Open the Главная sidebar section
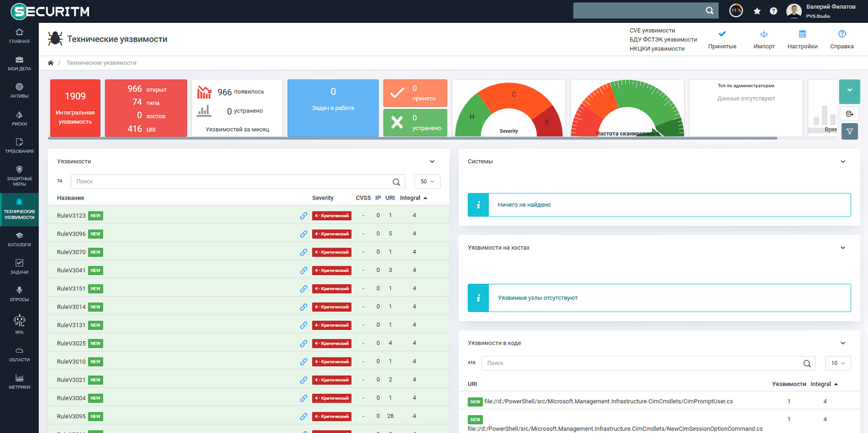868x433 pixels. click(19, 36)
